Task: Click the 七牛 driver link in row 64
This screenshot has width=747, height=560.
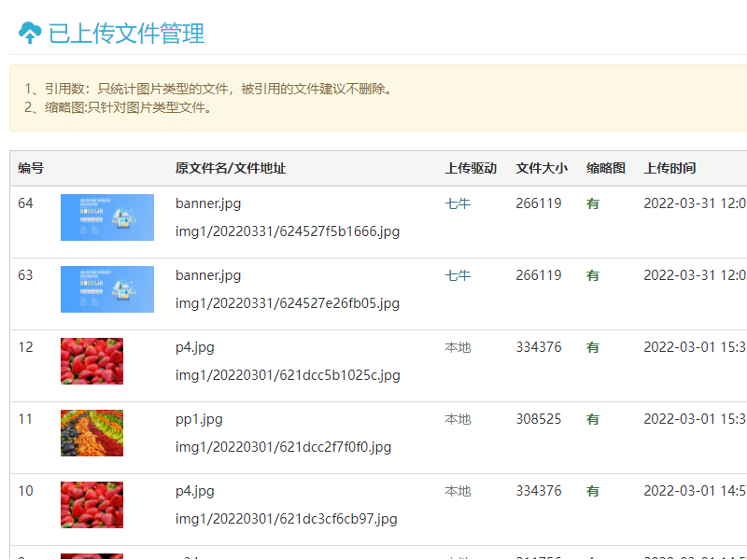Action: [x=458, y=203]
